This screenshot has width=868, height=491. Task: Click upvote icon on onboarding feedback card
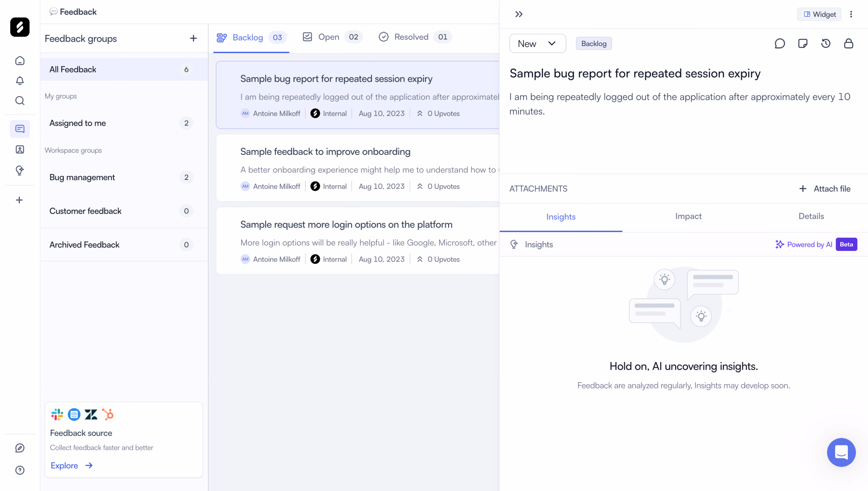420,186
